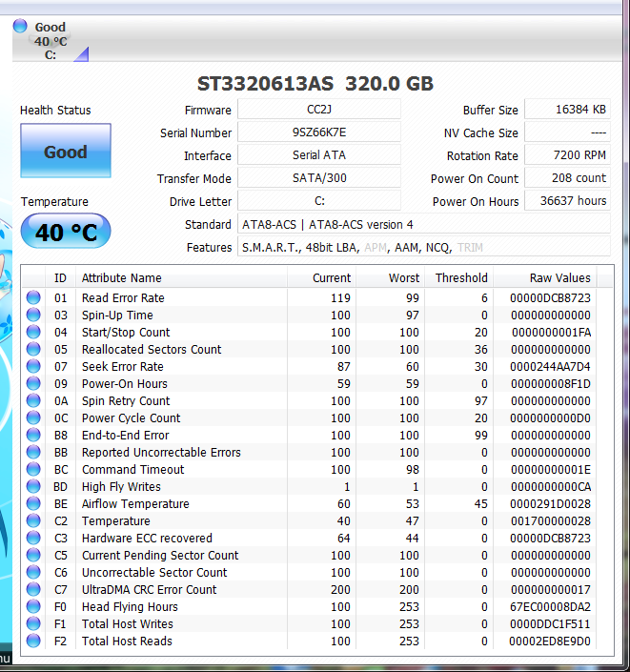The height and width of the screenshot is (672, 630).
Task: Click status orb for Hardware ECC recovered
Action: click(x=33, y=538)
